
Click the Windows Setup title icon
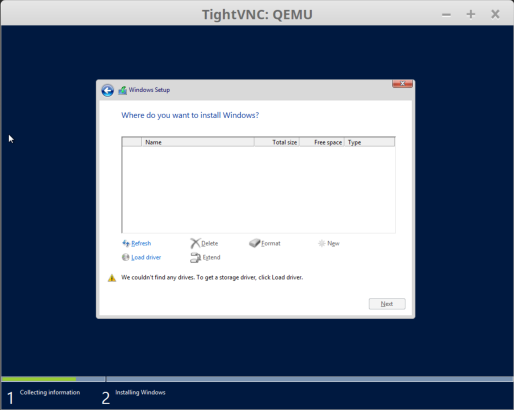[122, 90]
